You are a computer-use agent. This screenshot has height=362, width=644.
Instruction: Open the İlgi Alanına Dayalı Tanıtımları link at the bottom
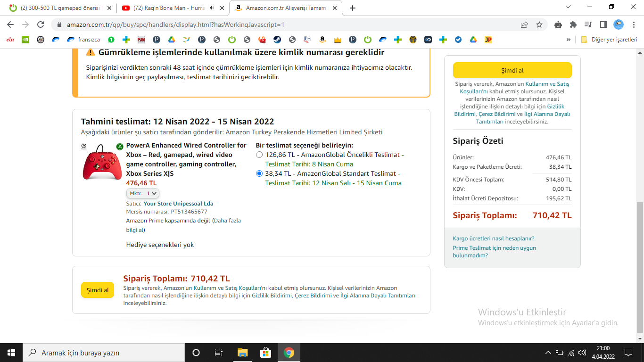click(378, 296)
